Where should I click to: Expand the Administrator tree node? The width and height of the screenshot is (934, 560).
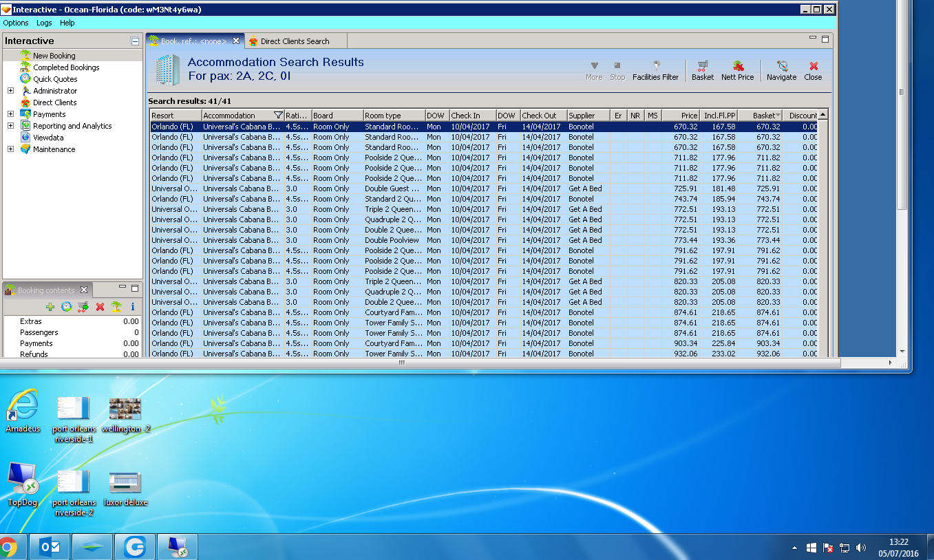pyautogui.click(x=10, y=91)
